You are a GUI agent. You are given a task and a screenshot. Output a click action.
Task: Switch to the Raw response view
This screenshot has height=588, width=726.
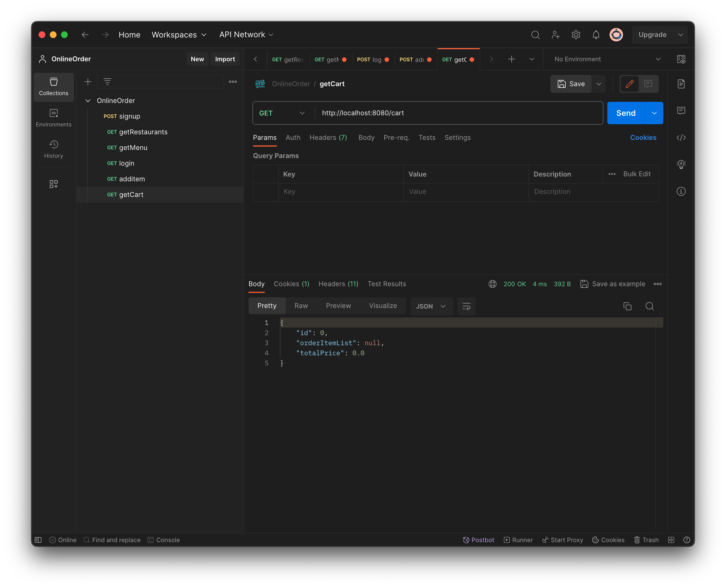301,305
